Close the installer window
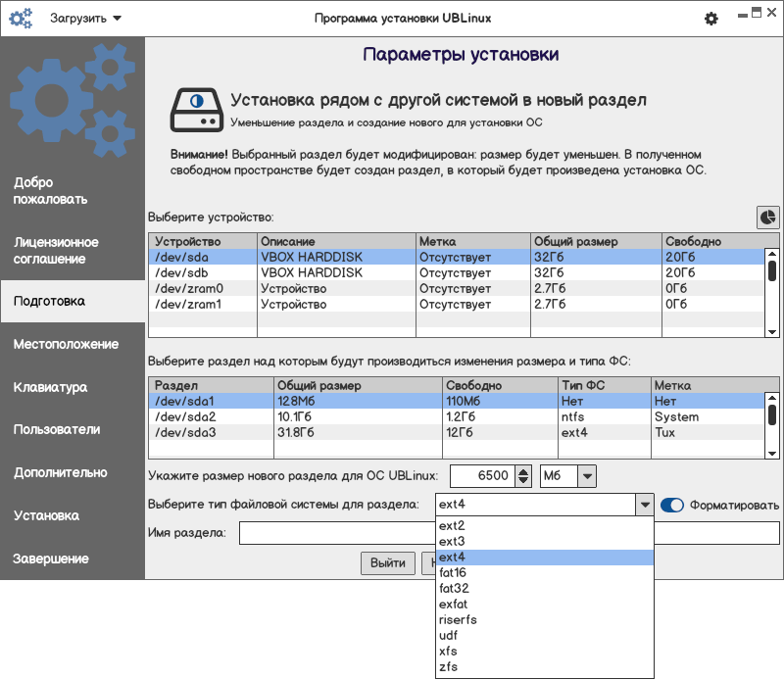784x680 pixels. click(x=771, y=13)
